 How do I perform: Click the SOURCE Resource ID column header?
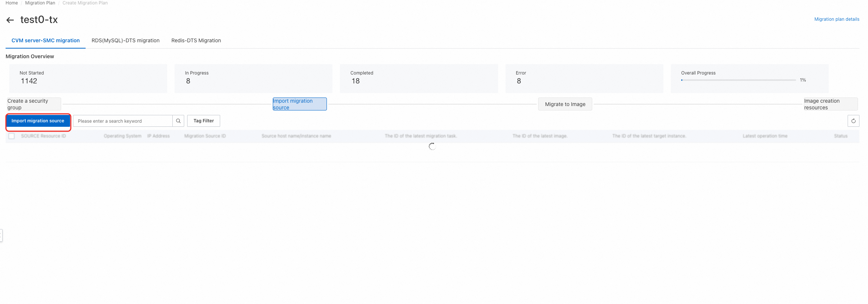[43, 136]
